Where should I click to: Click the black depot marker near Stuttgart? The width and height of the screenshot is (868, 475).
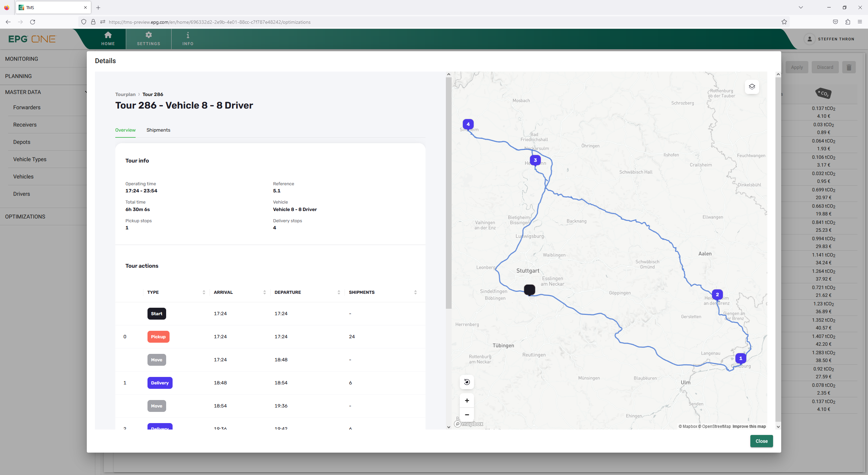click(x=529, y=289)
